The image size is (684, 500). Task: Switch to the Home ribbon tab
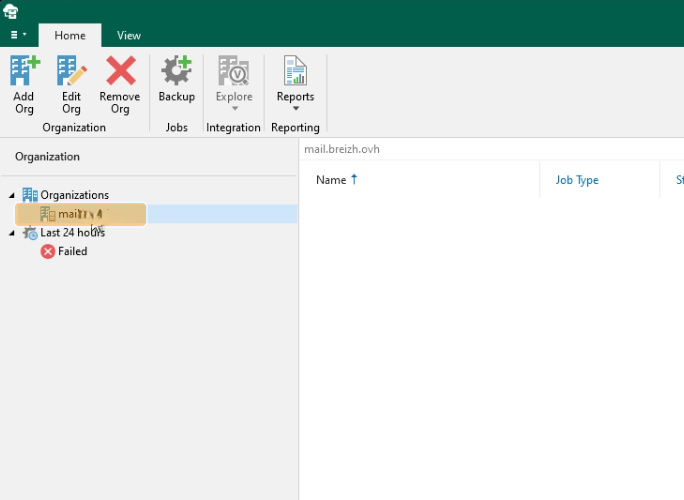70,35
